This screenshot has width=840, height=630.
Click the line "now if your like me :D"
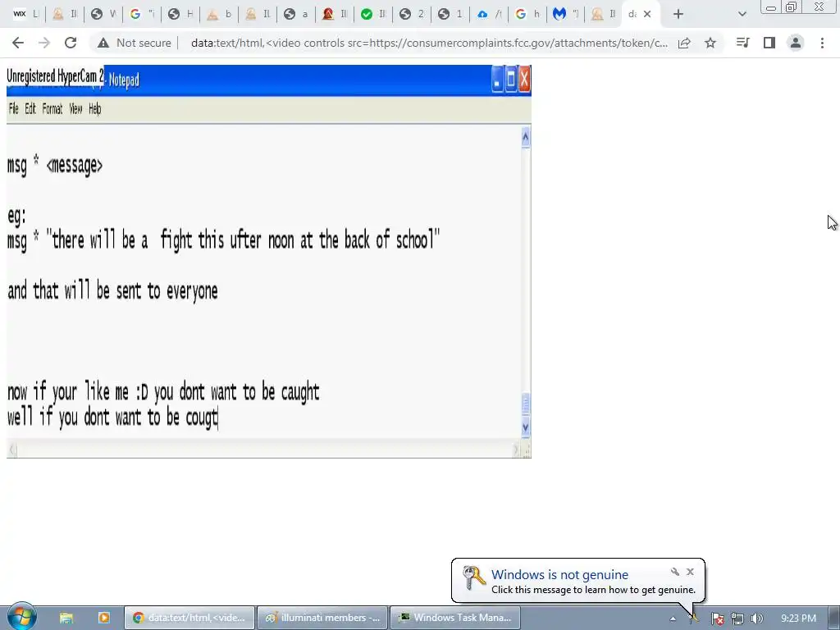163,392
